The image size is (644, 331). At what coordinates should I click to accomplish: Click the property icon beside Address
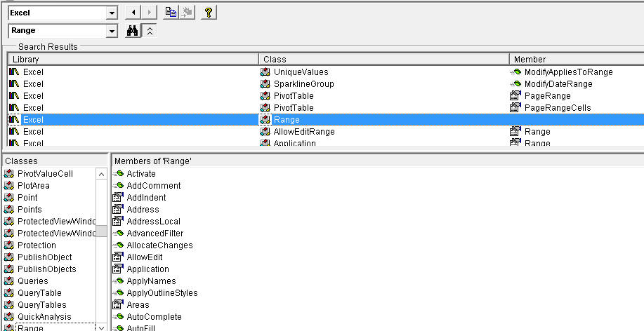coord(118,209)
